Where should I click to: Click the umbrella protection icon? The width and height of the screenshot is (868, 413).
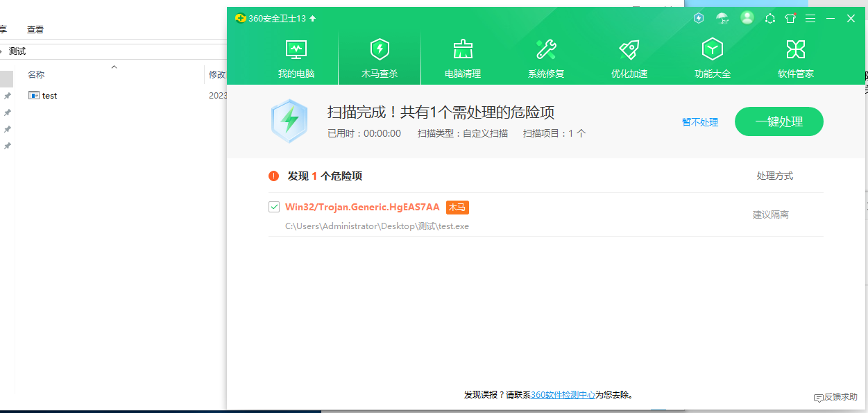coord(722,18)
